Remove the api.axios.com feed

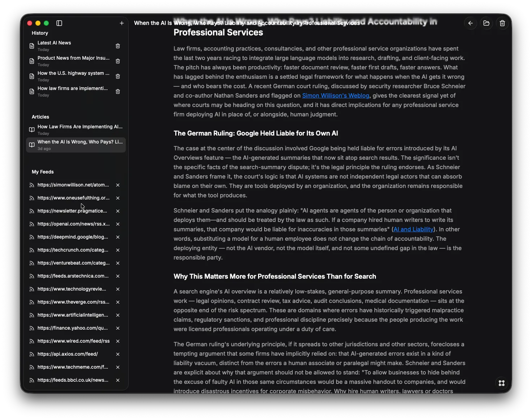tap(118, 354)
